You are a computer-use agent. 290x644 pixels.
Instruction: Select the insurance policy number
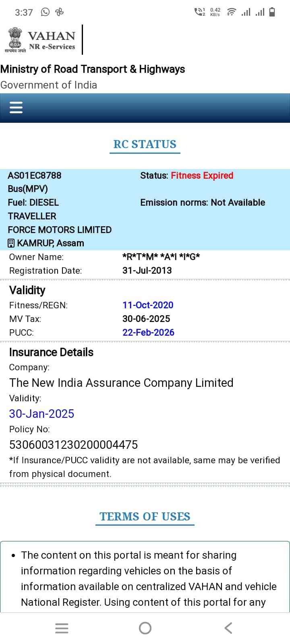coord(73,445)
